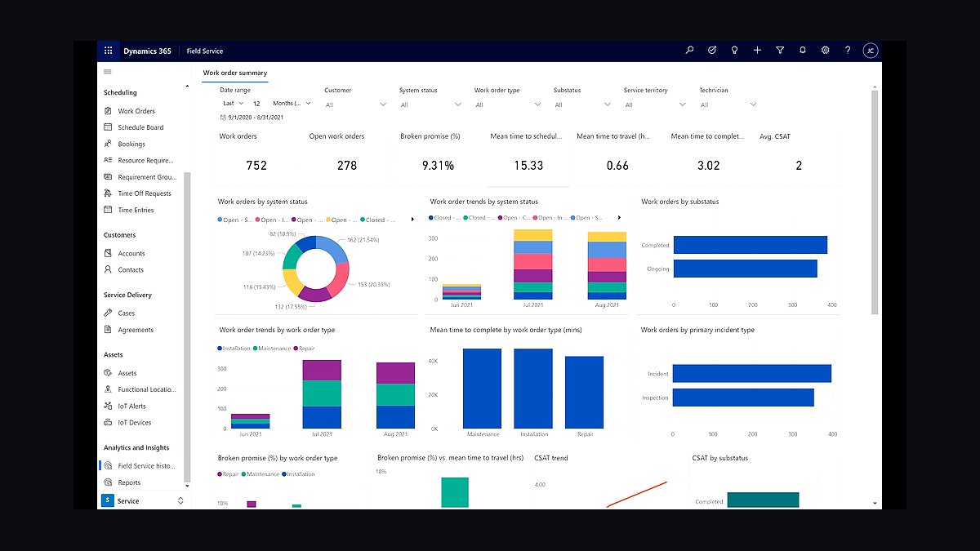
Task: Click the Avg. CSAT value 2
Action: (799, 165)
